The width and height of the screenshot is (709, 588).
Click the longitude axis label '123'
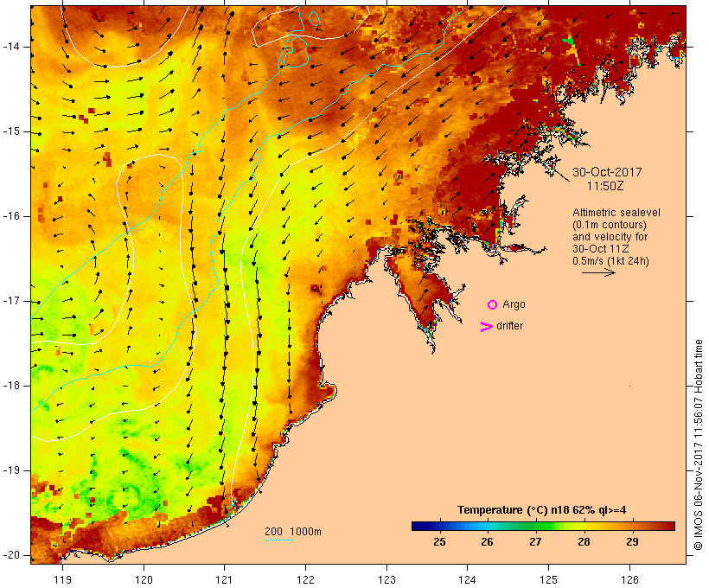click(386, 579)
